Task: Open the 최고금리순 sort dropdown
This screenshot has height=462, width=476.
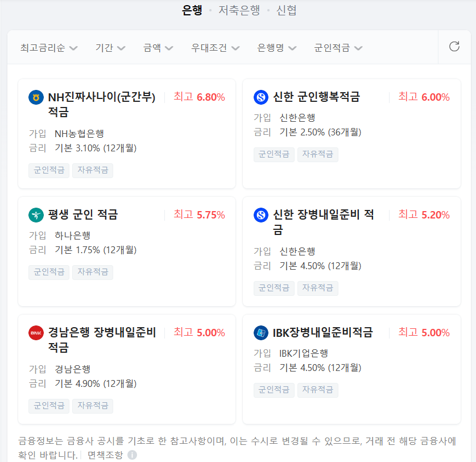Action: coord(49,48)
